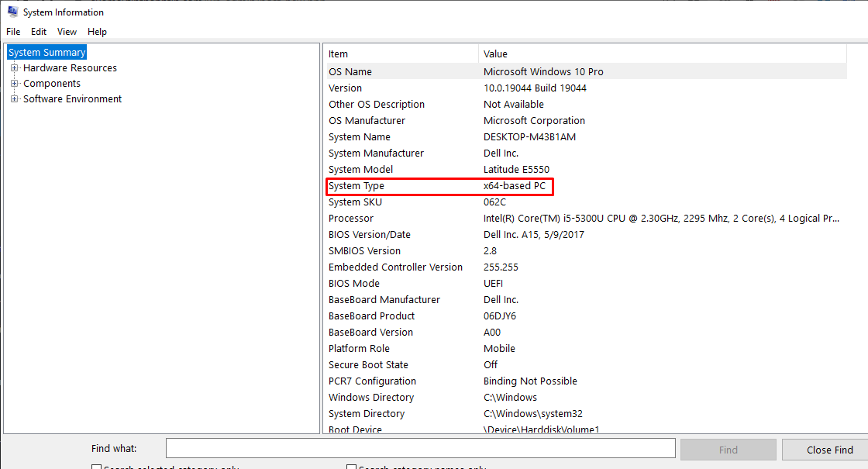Expand Software Environment using its plus box
The height and width of the screenshot is (469, 868).
click(14, 99)
